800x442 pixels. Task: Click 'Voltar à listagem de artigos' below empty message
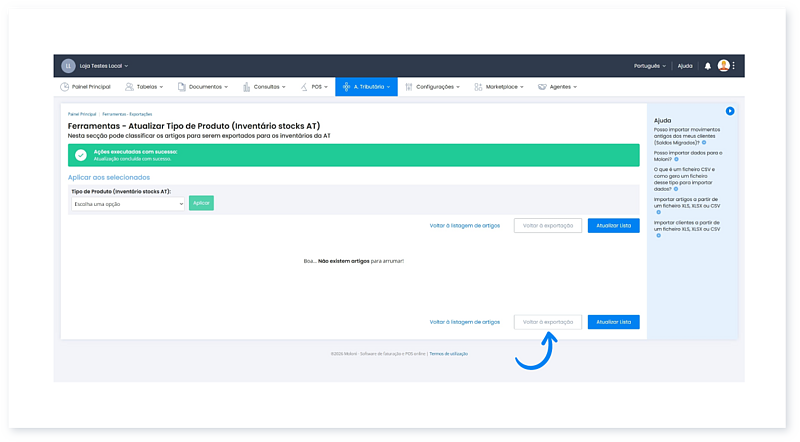pyautogui.click(x=465, y=322)
